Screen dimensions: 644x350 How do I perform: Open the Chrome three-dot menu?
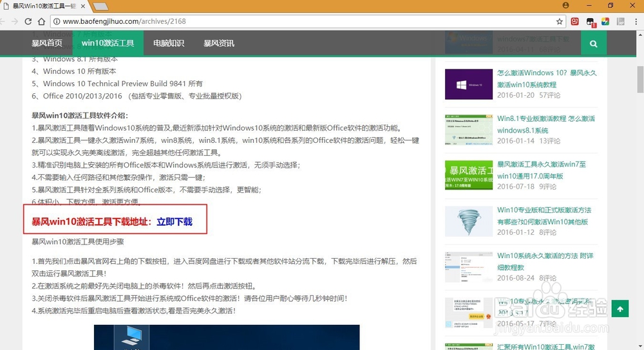click(636, 21)
